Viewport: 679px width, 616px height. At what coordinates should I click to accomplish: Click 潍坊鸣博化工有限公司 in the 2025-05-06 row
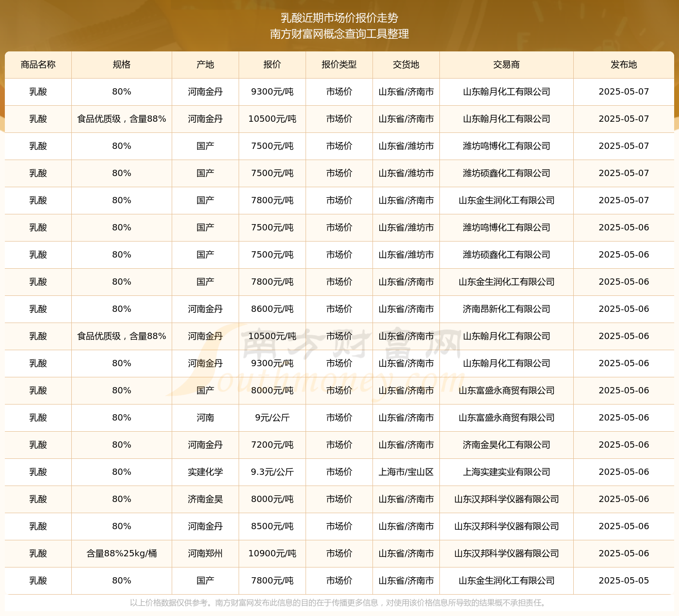click(506, 227)
